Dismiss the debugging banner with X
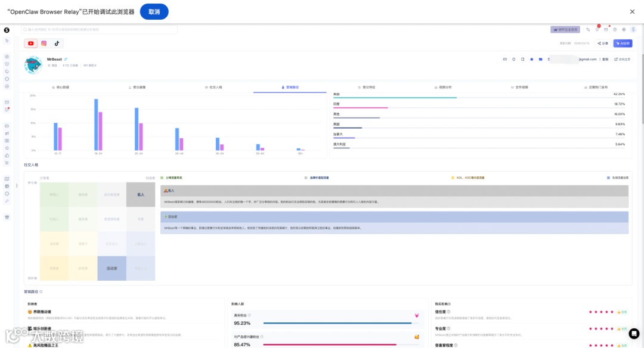Image resolution: width=644 pixels, height=348 pixels. pyautogui.click(x=632, y=11)
